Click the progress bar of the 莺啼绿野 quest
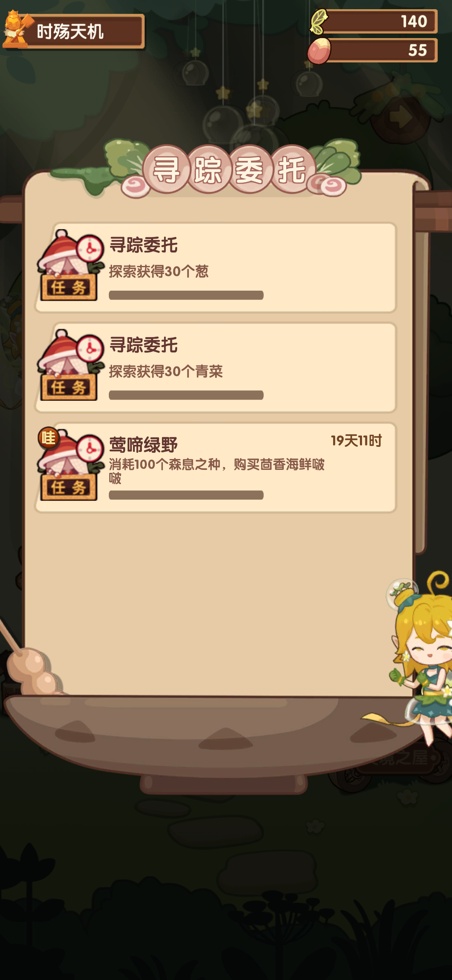 (x=186, y=495)
